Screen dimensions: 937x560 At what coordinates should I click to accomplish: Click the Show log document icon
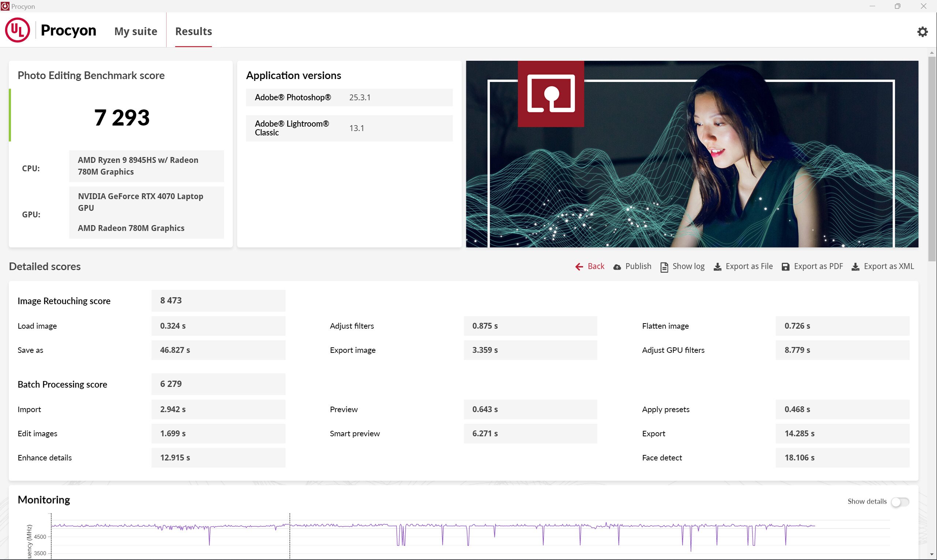point(664,267)
